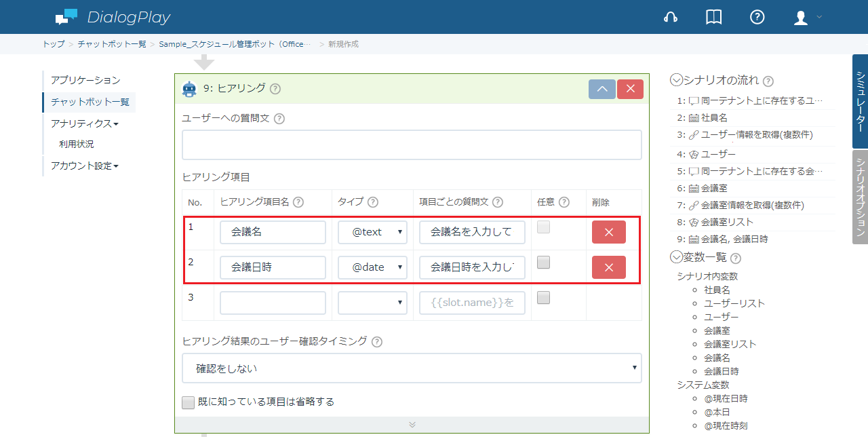Open Sample_スケジュール管理ボット breadcrumb
Image resolution: width=868 pixels, height=441 pixels.
coord(235,44)
